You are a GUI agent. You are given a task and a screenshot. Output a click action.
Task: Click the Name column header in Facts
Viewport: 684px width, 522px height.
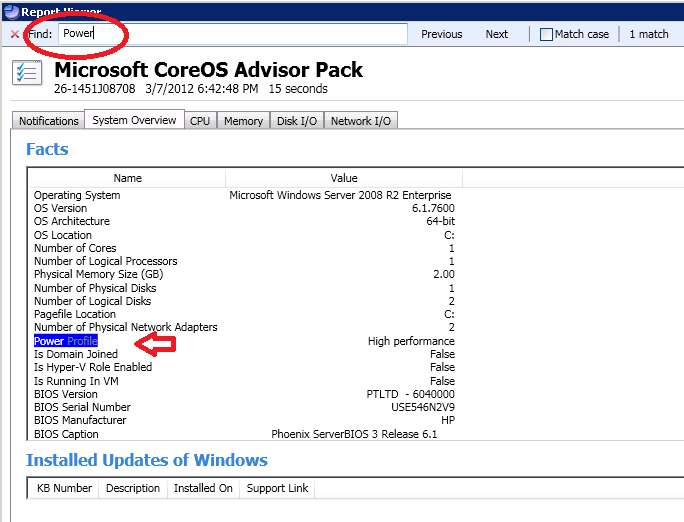127,178
